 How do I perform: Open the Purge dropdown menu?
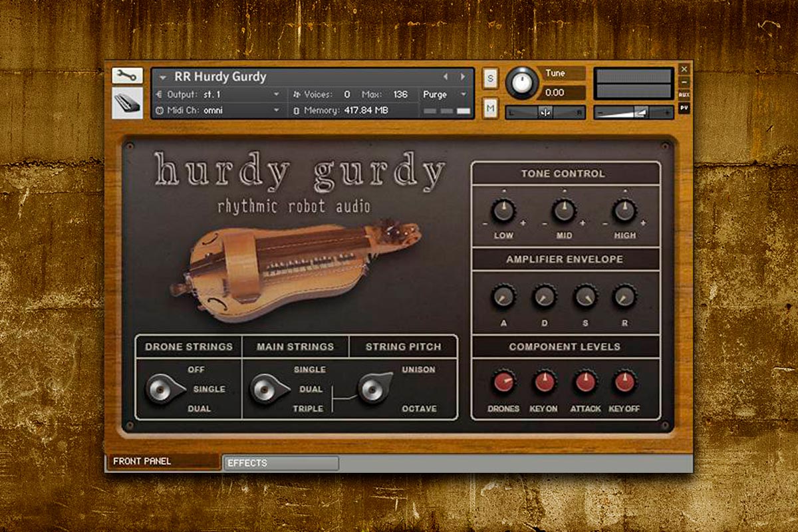[x=445, y=94]
